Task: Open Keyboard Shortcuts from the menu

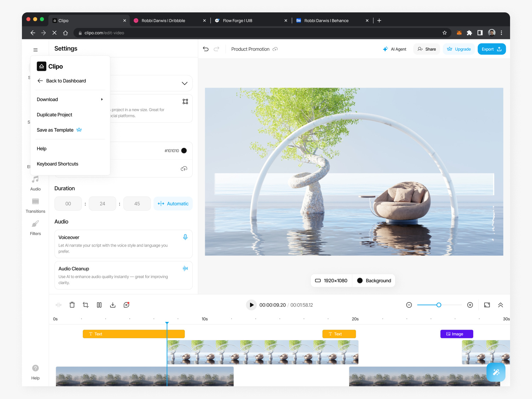Action: (x=57, y=164)
